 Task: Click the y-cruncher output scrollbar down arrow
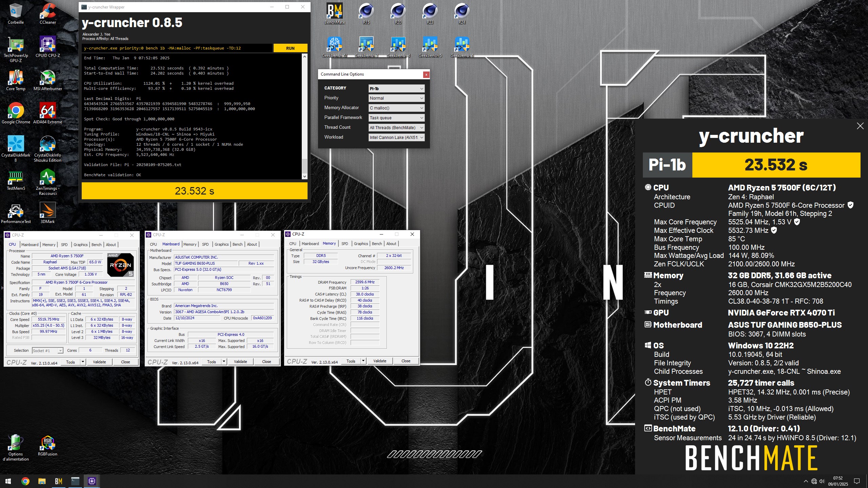(x=304, y=176)
